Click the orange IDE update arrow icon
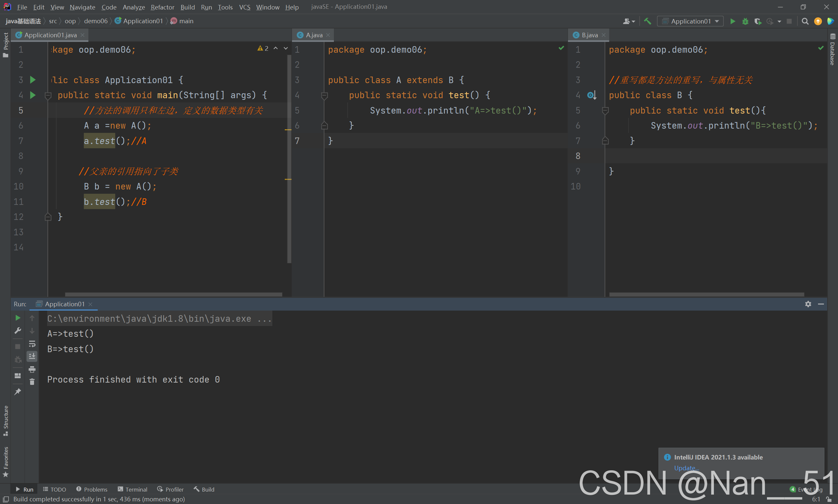Viewport: 838px width, 504px height. (x=818, y=21)
